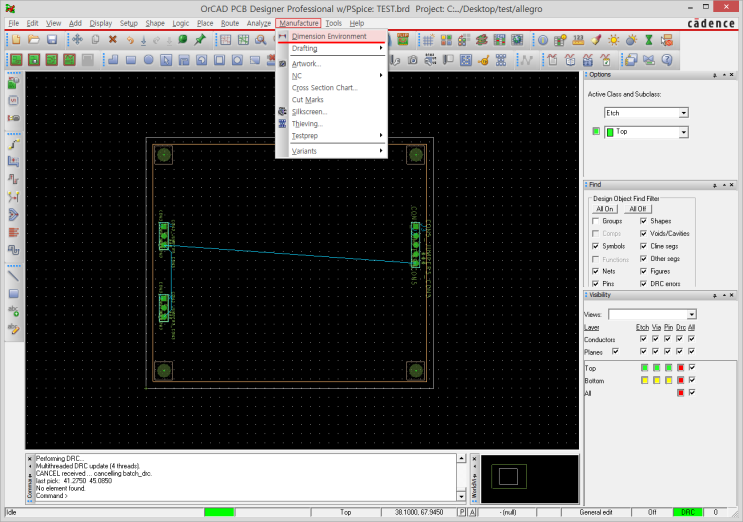Click the hourglass icon in the toolbar
Screen dimensions: 743x522
[x=648, y=40]
